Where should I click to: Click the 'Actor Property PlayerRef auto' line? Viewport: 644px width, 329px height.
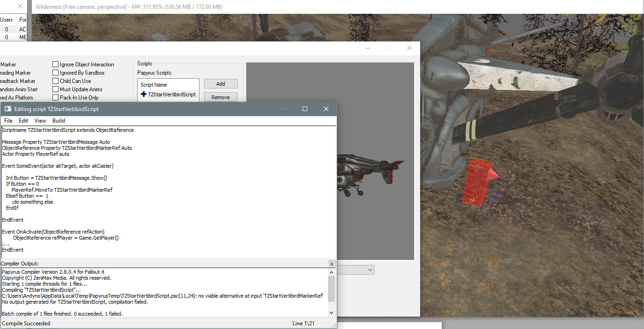click(36, 154)
